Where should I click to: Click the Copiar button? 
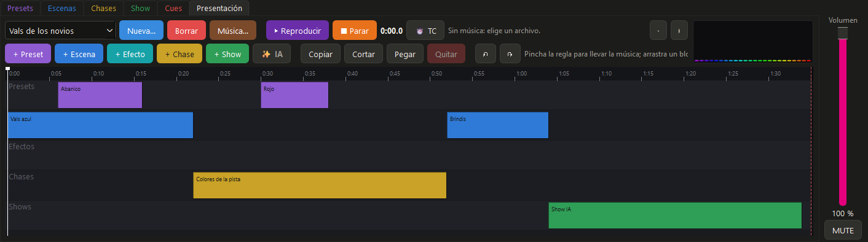(320, 54)
